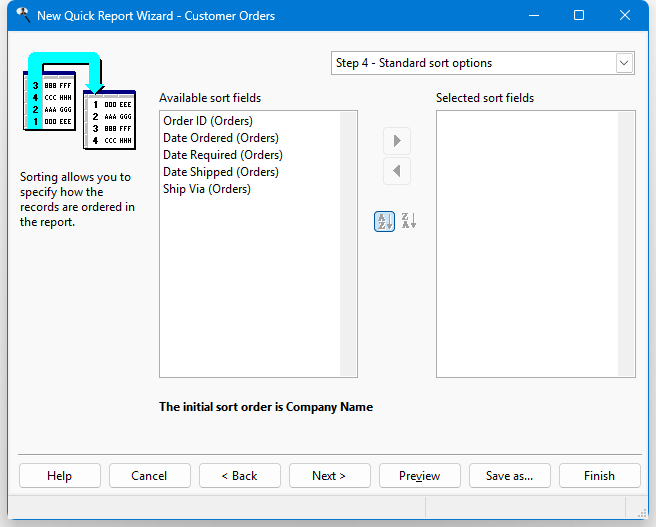Pick Ship Via (Orders) field
The width and height of the screenshot is (656, 527).
(x=207, y=189)
